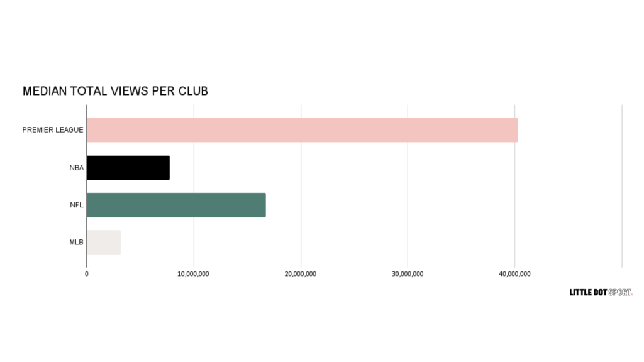Click the green NFL bar
This screenshot has height=362, width=644.
pyautogui.click(x=176, y=205)
